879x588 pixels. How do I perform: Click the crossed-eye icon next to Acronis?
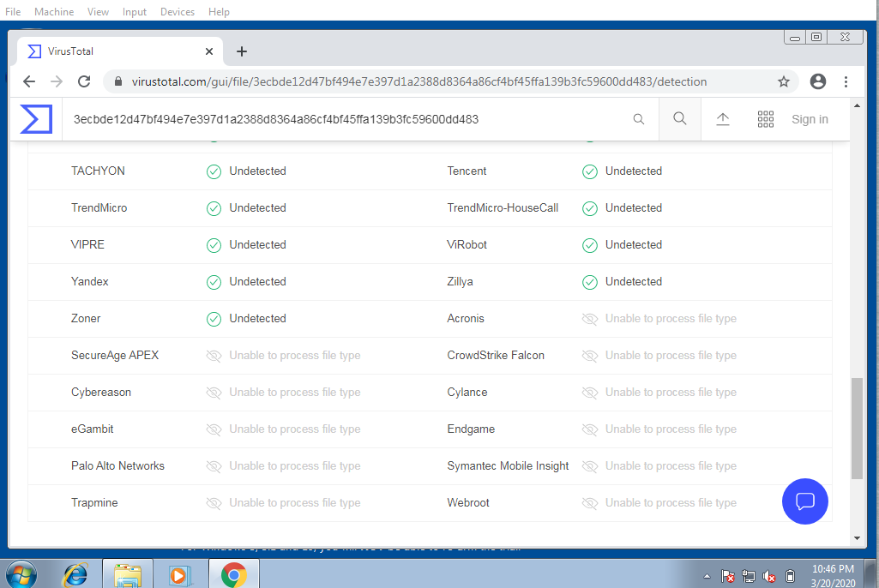click(x=590, y=319)
